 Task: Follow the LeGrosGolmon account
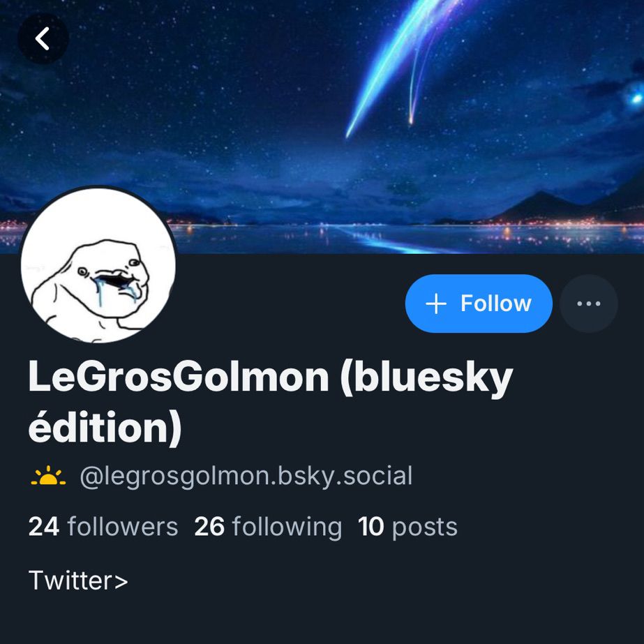tap(479, 304)
